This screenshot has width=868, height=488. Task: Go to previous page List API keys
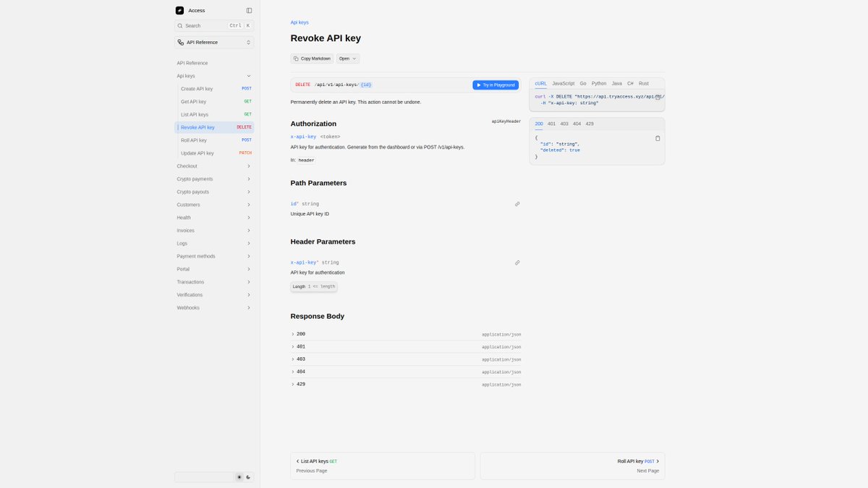[383, 466]
